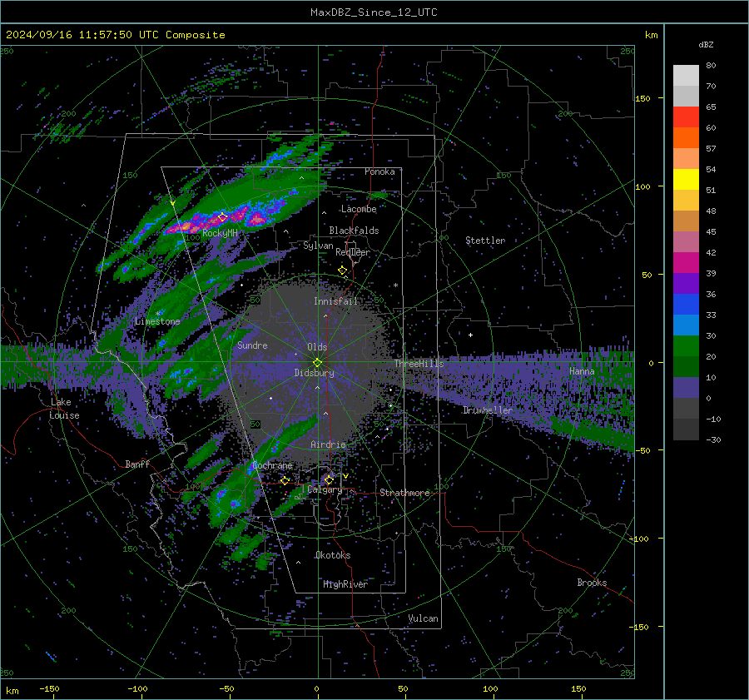
Task: Click the 80 value on dBZ legend
Action: (x=711, y=66)
